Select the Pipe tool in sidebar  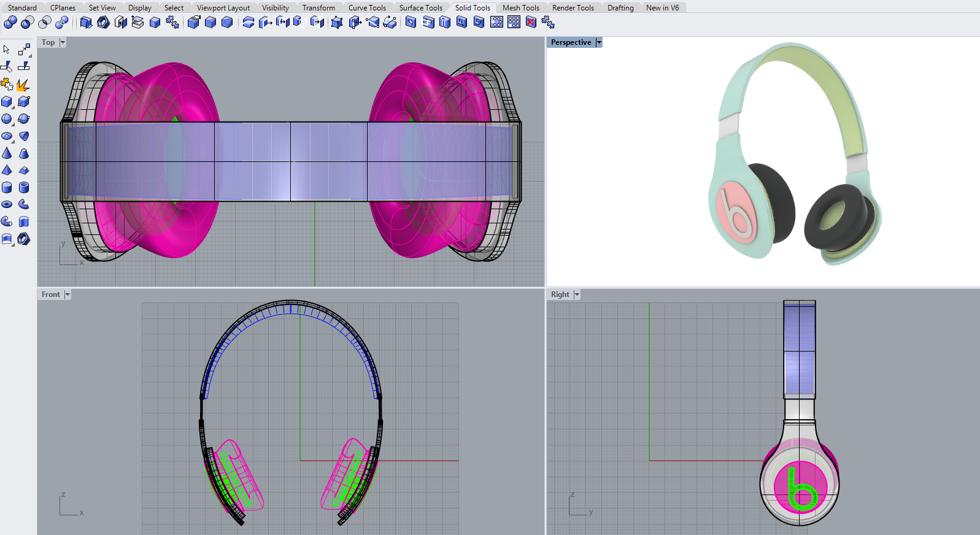[x=24, y=204]
